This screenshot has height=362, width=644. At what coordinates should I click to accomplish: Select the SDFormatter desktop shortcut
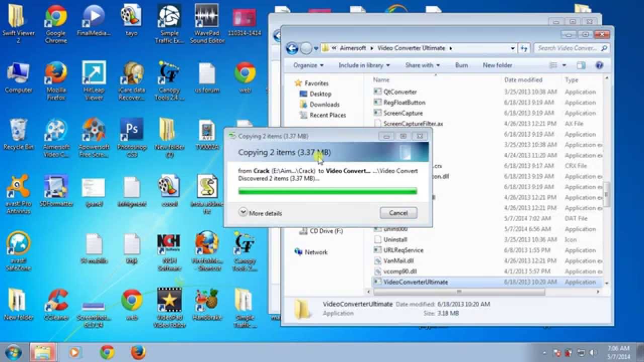[56, 192]
